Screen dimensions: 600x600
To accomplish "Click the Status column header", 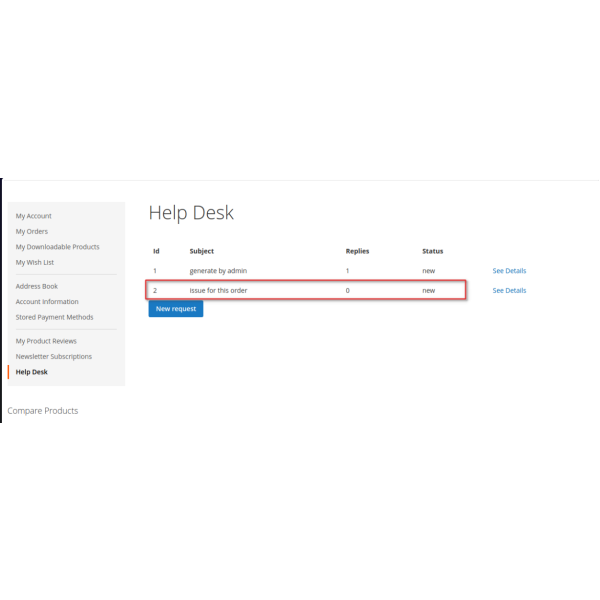I will tap(432, 251).
